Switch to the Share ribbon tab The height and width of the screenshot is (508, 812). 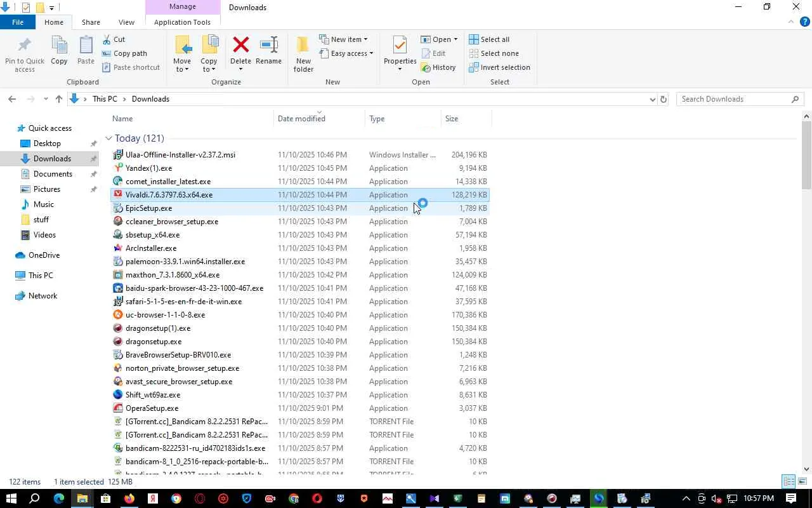coord(91,22)
